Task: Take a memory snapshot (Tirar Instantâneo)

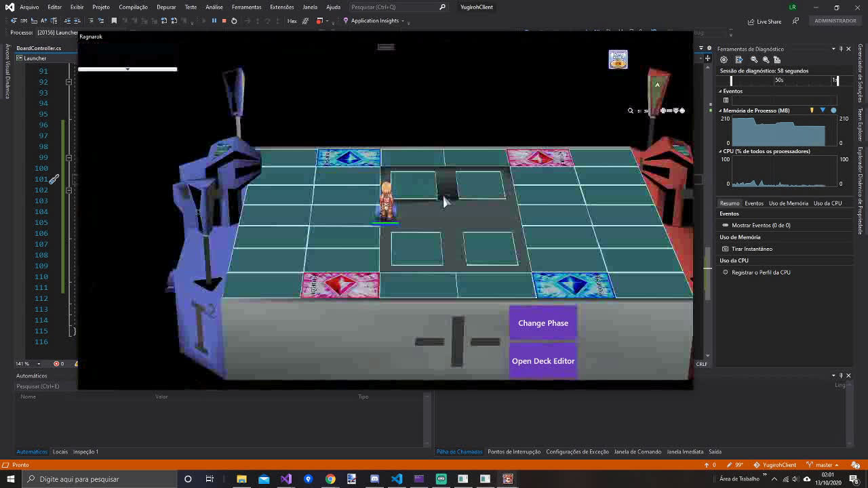Action: [751, 249]
